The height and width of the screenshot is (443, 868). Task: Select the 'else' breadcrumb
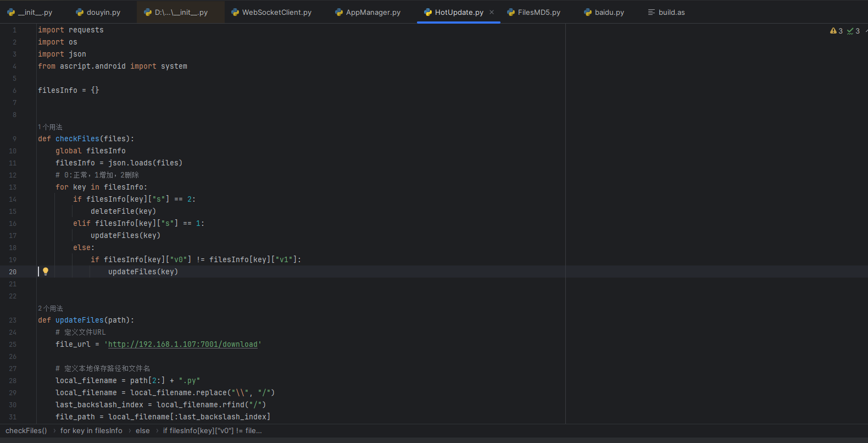coord(143,430)
